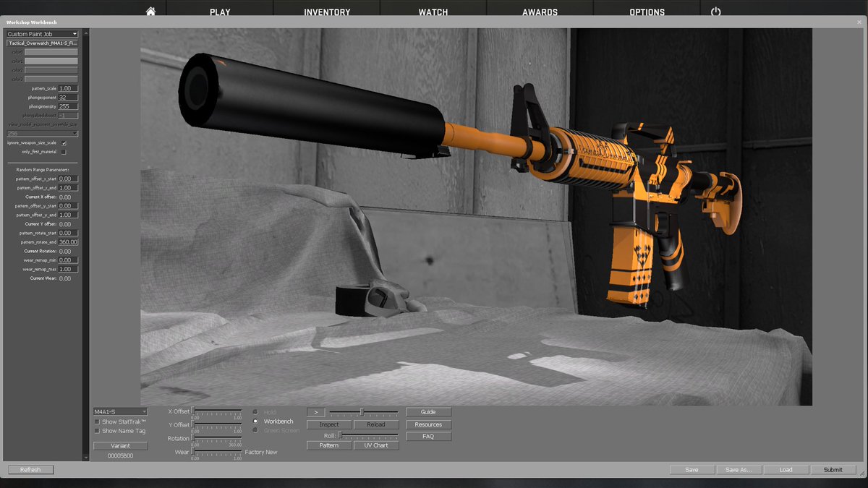Select the Green Screen radio button
Screen dimensions: 868x488
coord(257,431)
